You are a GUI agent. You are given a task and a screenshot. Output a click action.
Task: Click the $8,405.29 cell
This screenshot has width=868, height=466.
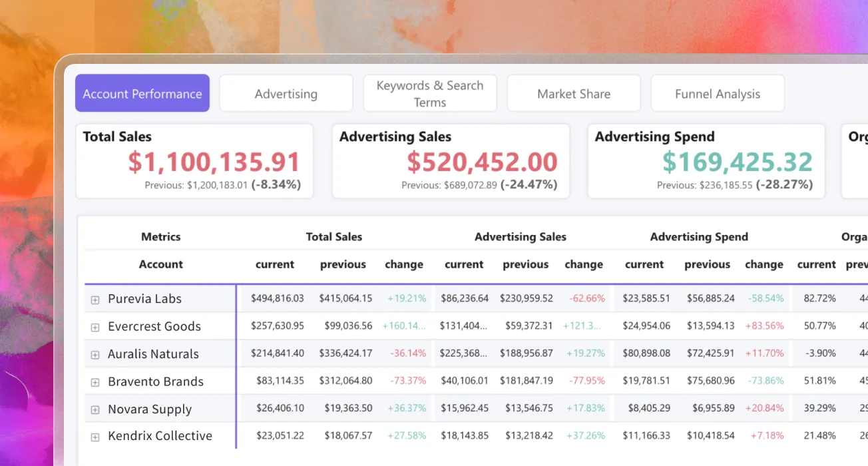649,409
